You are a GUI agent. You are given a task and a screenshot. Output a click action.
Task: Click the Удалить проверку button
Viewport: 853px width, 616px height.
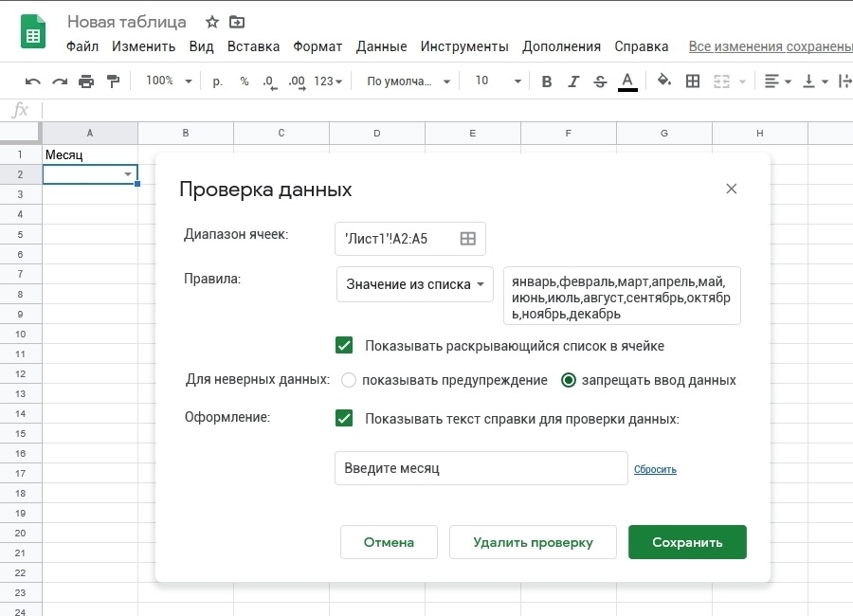click(533, 542)
